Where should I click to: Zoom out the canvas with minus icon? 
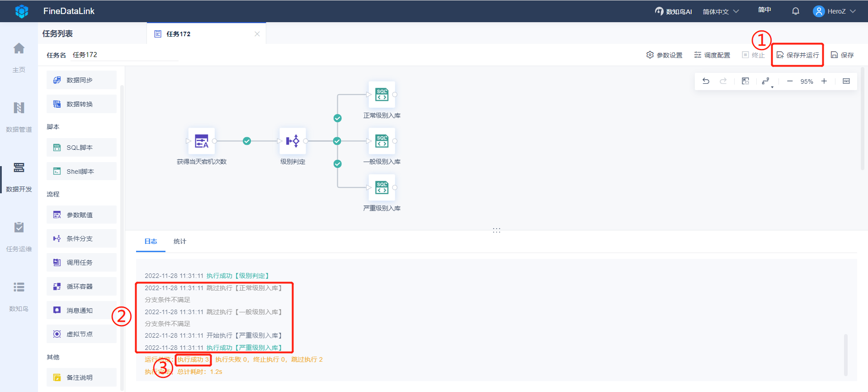pyautogui.click(x=790, y=81)
